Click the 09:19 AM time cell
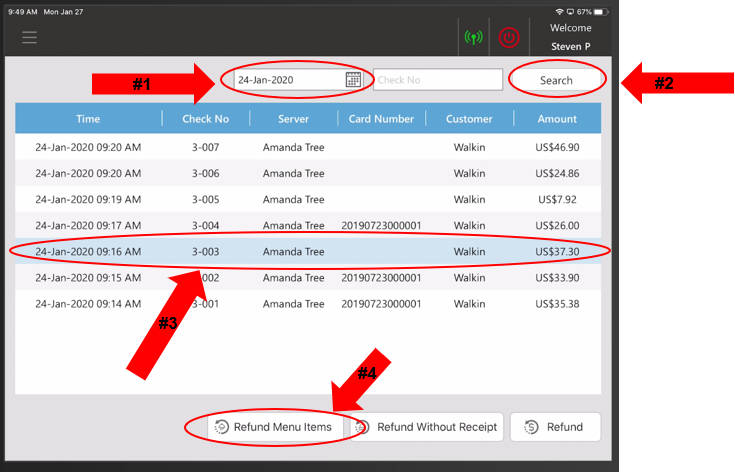Image resolution: width=735 pixels, height=473 pixels. 88,200
